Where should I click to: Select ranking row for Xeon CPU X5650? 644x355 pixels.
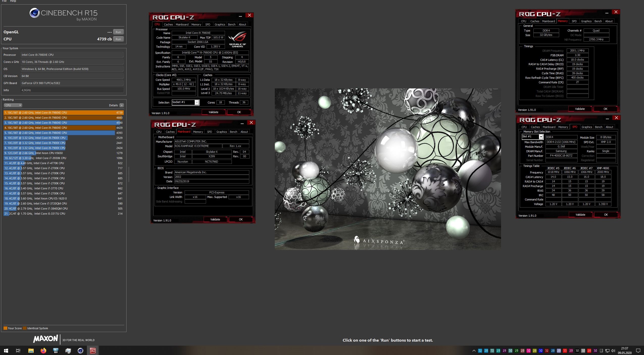(x=64, y=153)
